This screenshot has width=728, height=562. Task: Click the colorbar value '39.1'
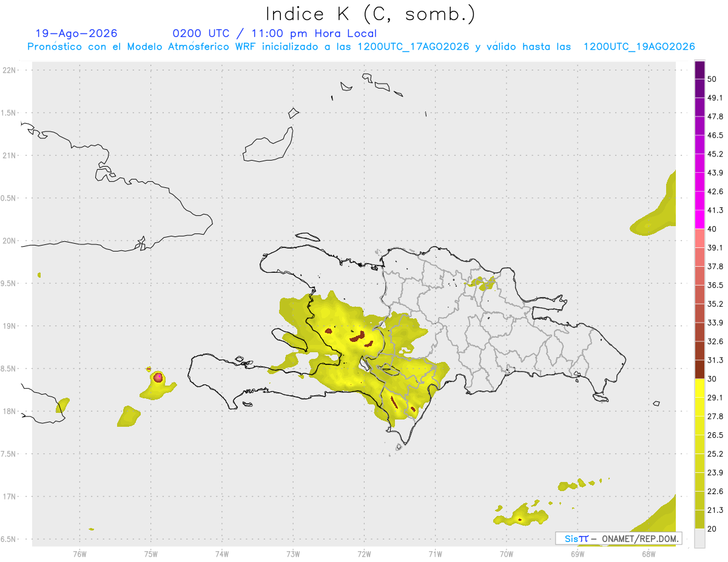coord(715,247)
